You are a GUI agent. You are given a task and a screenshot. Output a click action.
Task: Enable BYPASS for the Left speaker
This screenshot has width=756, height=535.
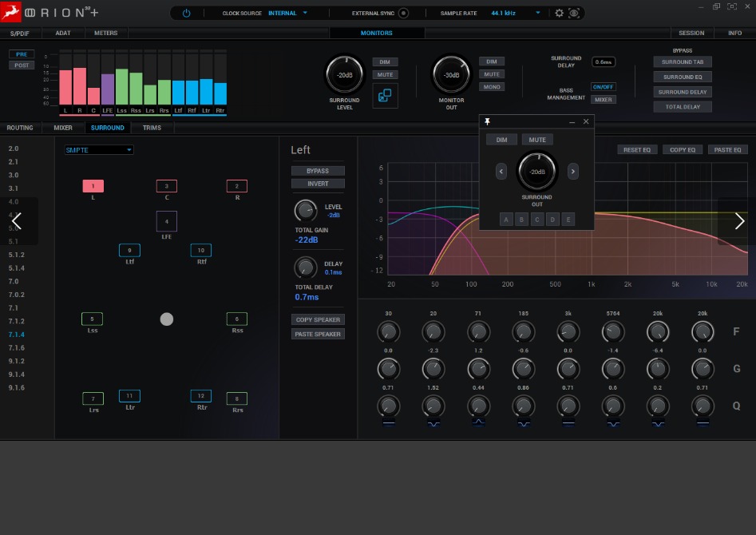[318, 171]
